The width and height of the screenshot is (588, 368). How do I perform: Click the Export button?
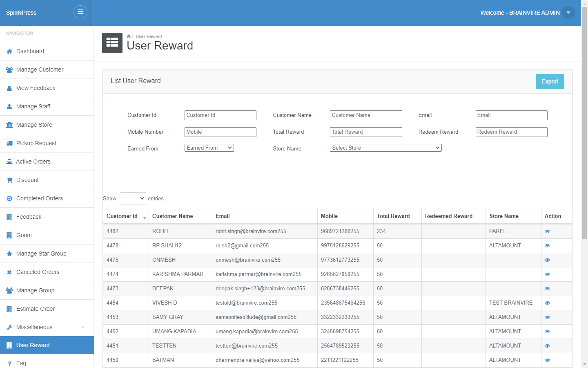pos(550,81)
